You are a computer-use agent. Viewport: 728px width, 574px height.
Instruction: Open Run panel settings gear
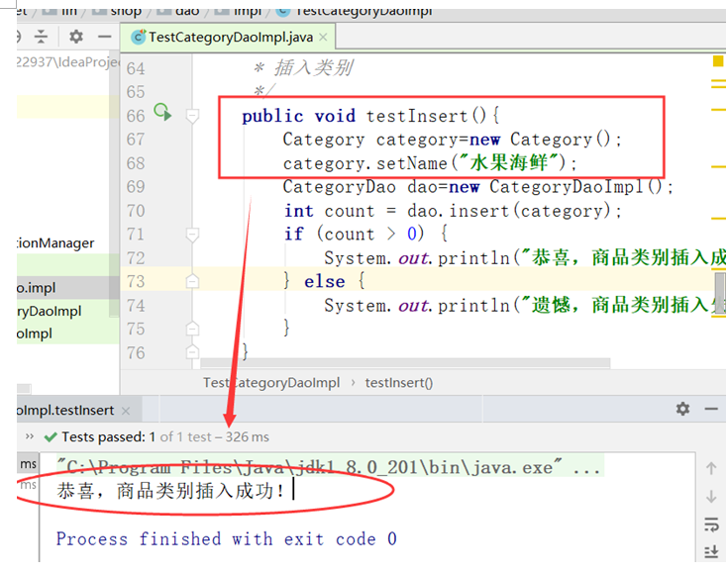682,409
